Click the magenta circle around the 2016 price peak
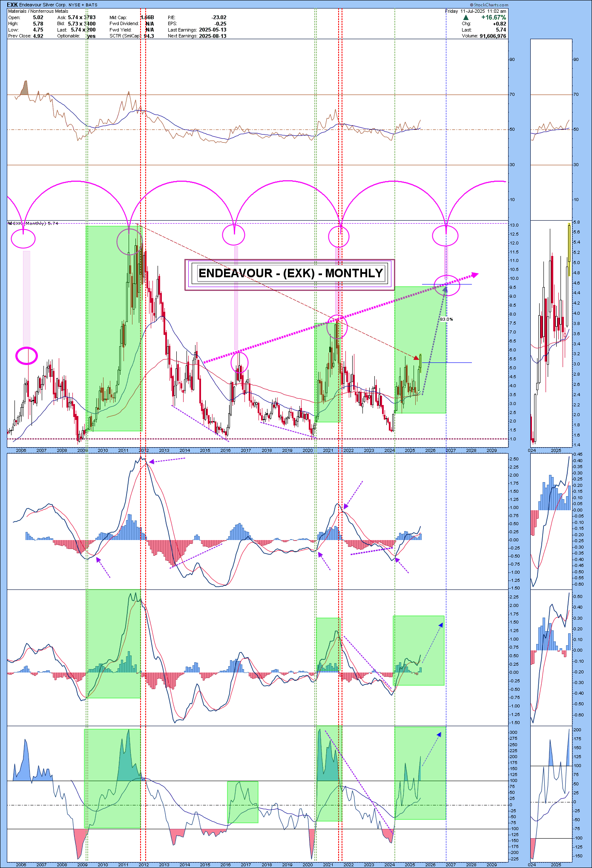 tap(239, 363)
